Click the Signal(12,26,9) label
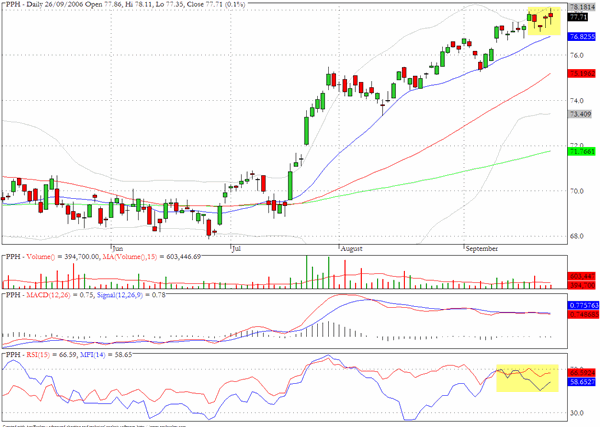The height and width of the screenshot is (427, 600). click(x=120, y=295)
